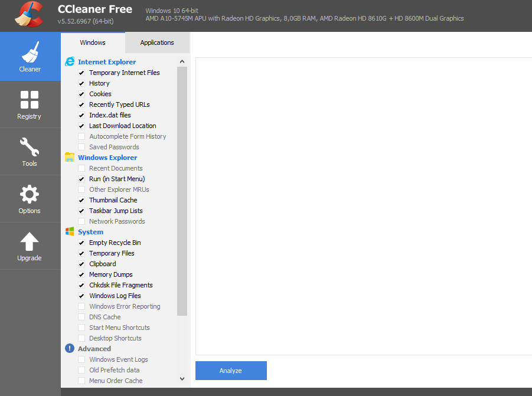Uncheck Run (in Start Menu)
Viewport: 532px width, 396px height.
(x=81, y=179)
